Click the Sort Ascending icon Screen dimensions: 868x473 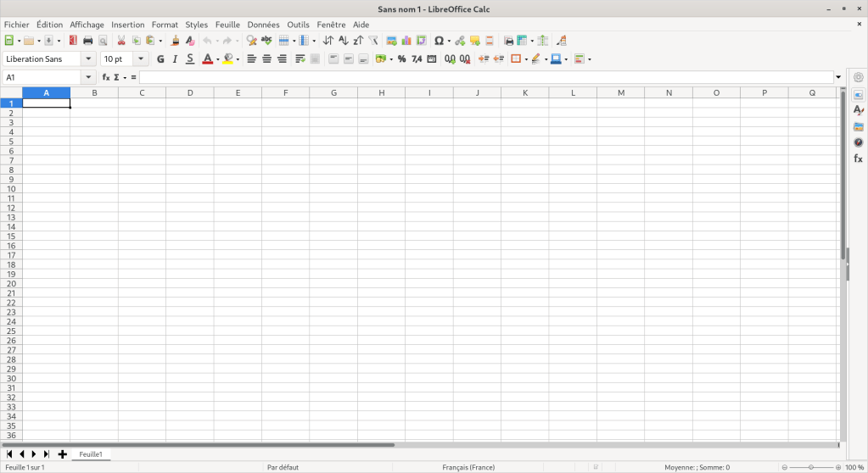(343, 40)
